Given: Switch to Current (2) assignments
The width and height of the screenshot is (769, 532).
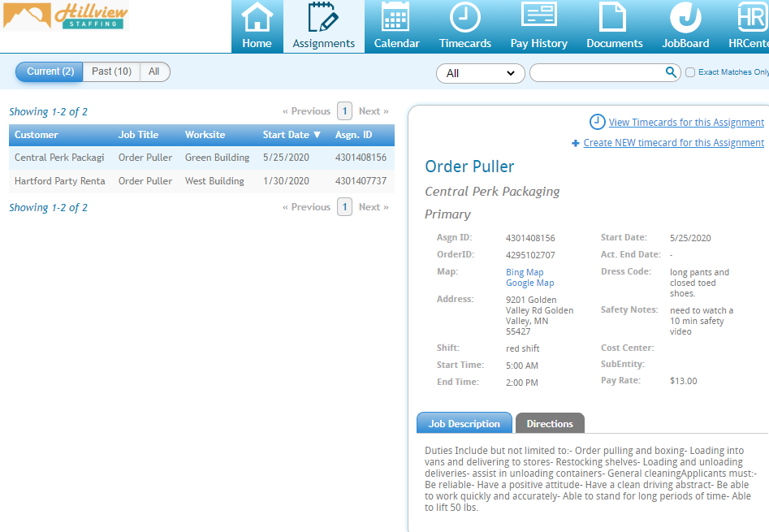Looking at the screenshot, I should pyautogui.click(x=50, y=71).
